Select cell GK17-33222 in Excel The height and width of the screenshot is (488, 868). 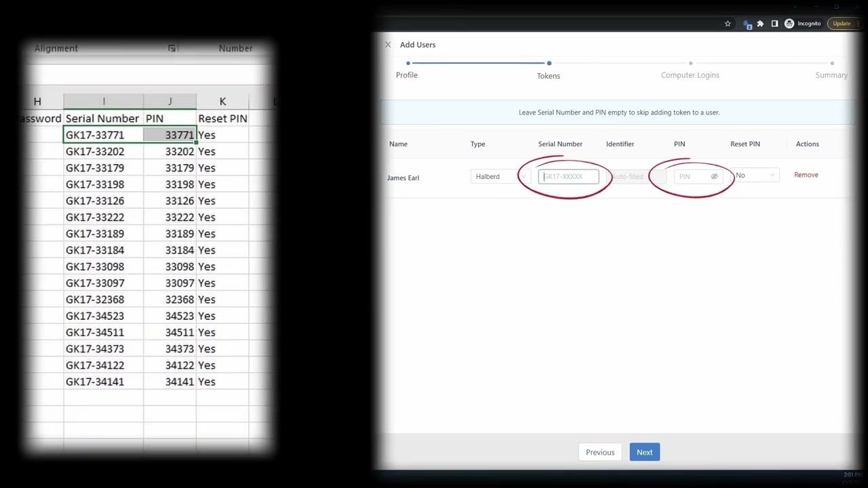[104, 217]
